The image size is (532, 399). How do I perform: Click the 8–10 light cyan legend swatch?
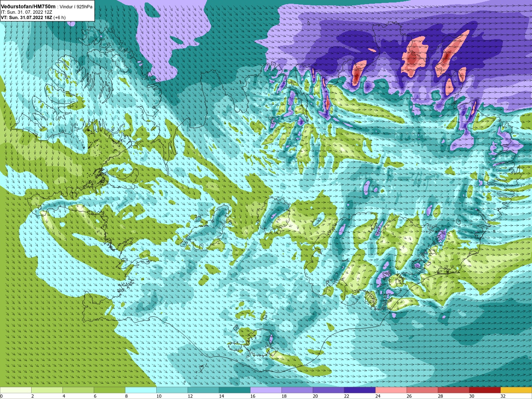point(141,390)
